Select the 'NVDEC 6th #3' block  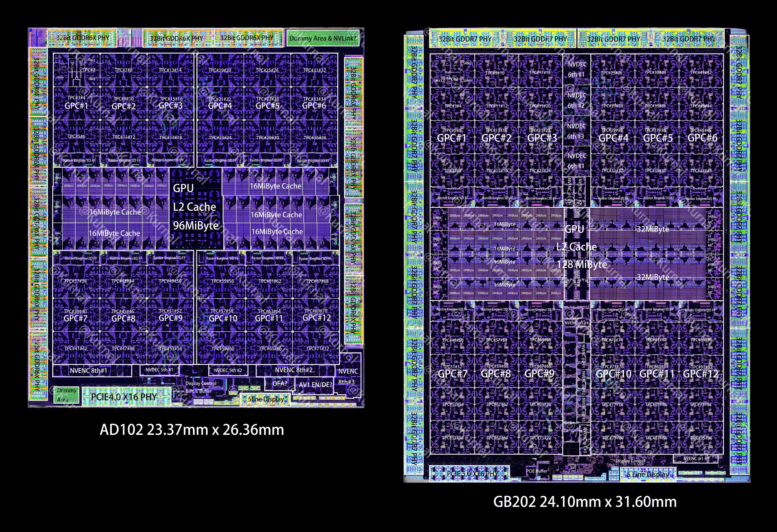(576, 131)
